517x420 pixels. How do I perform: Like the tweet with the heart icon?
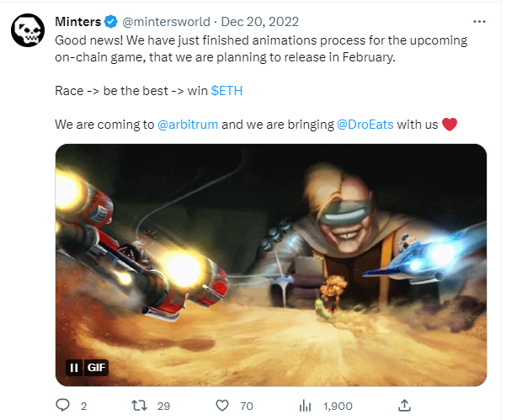[x=222, y=406]
